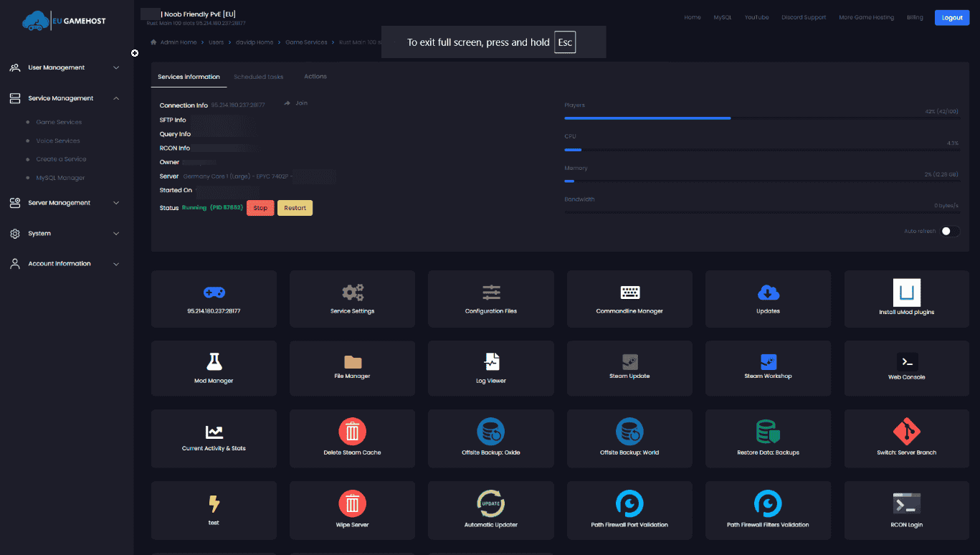Open Mod Manager flask icon
Screen dimensions: 980x555
[x=214, y=361]
